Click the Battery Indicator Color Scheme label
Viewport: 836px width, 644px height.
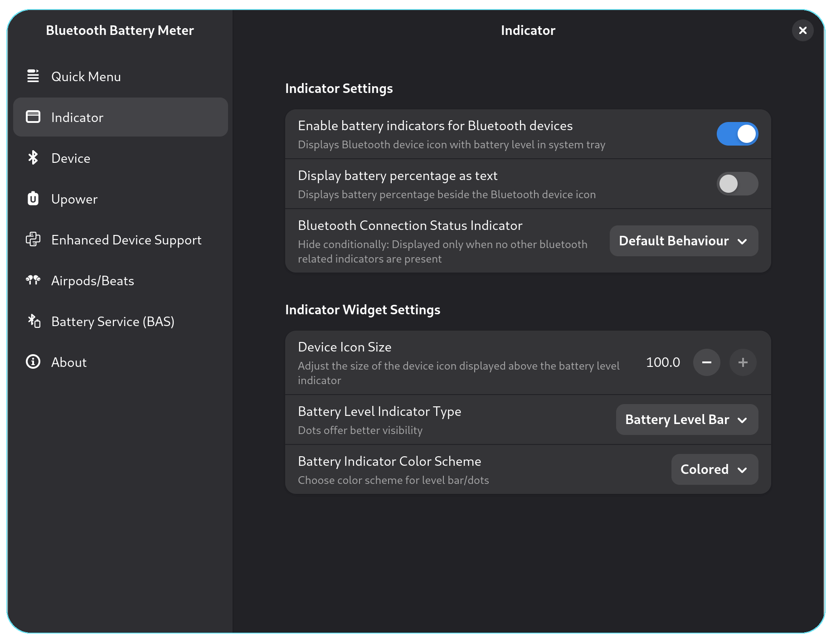389,461
